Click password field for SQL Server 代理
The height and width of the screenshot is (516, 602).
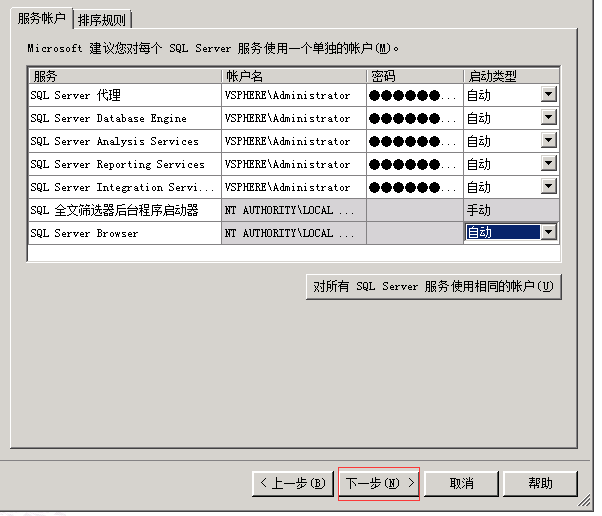[x=415, y=95]
